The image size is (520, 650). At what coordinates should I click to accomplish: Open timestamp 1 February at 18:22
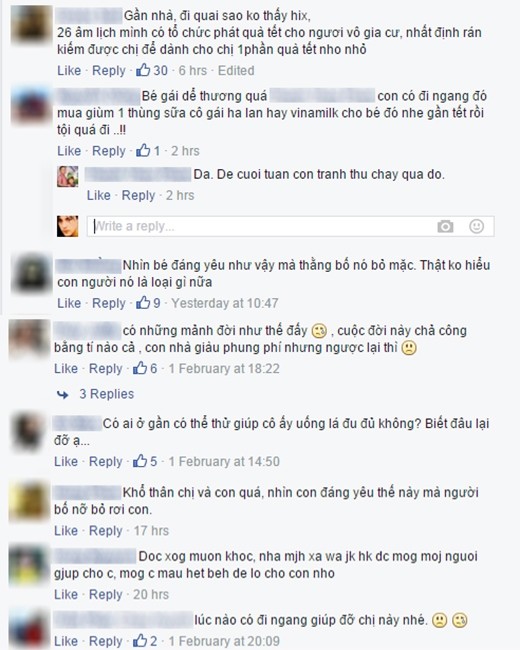coord(224,369)
